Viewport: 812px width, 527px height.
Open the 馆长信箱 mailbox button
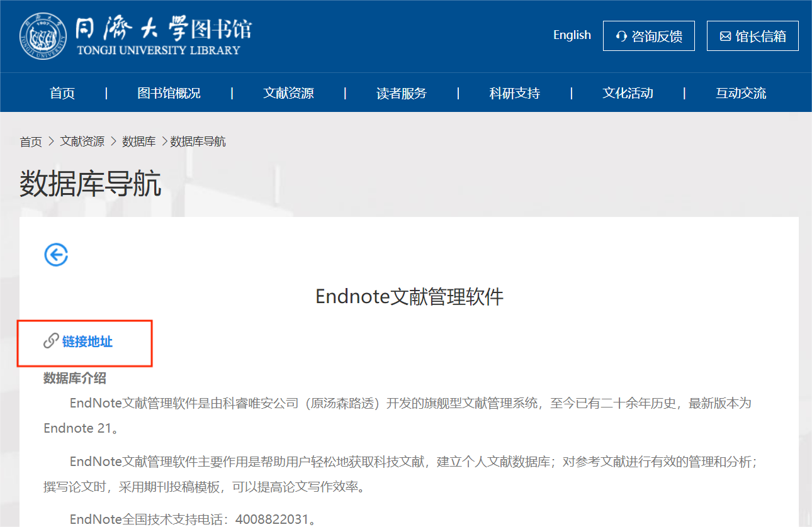753,36
